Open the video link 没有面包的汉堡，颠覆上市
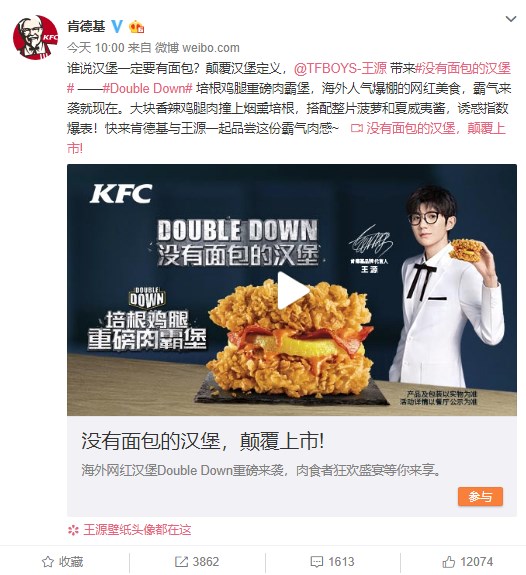 (428, 128)
